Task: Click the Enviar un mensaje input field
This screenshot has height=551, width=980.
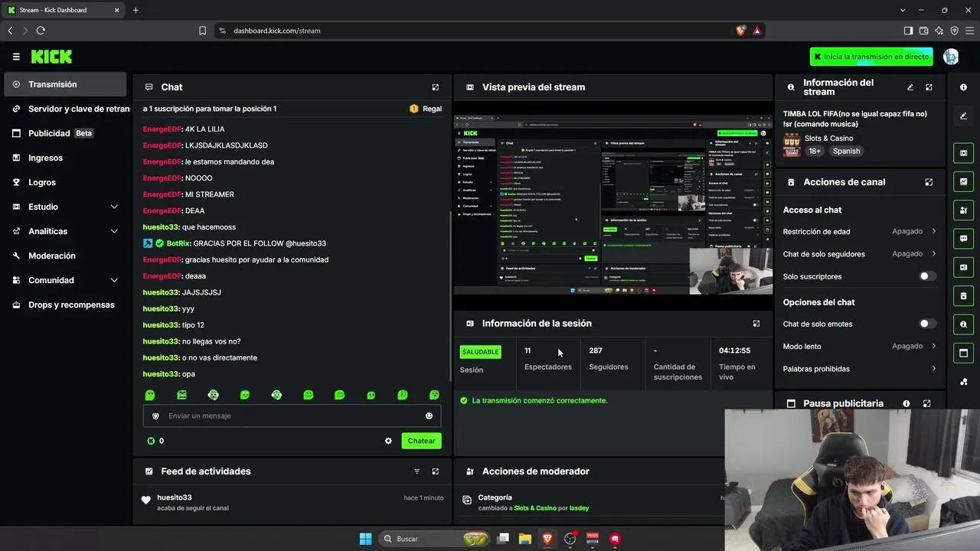Action: coord(292,416)
